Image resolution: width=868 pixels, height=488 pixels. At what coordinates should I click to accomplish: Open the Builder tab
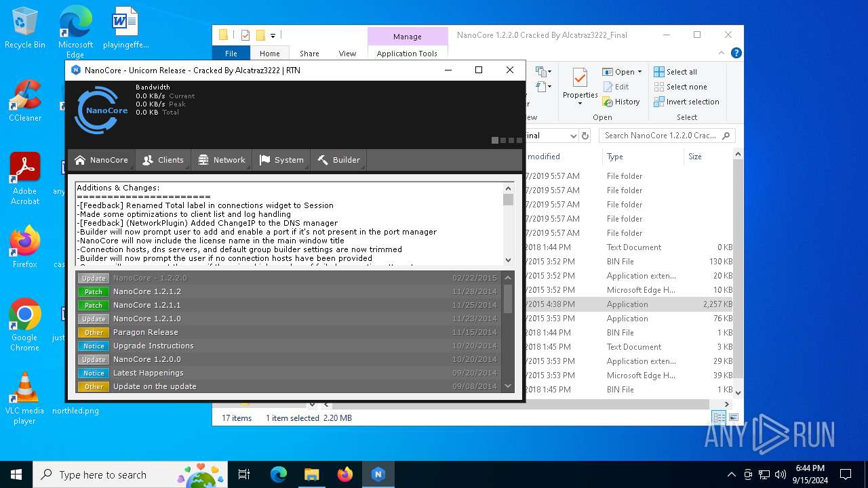[x=338, y=160]
